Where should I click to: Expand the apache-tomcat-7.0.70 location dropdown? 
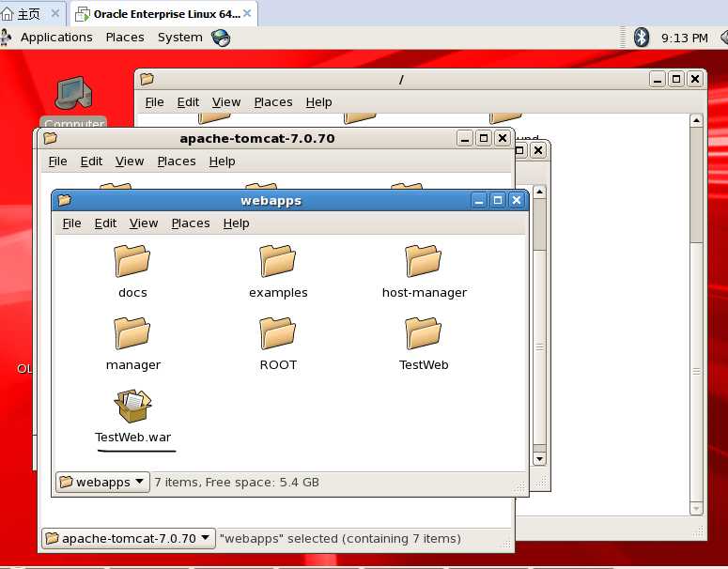tap(129, 538)
